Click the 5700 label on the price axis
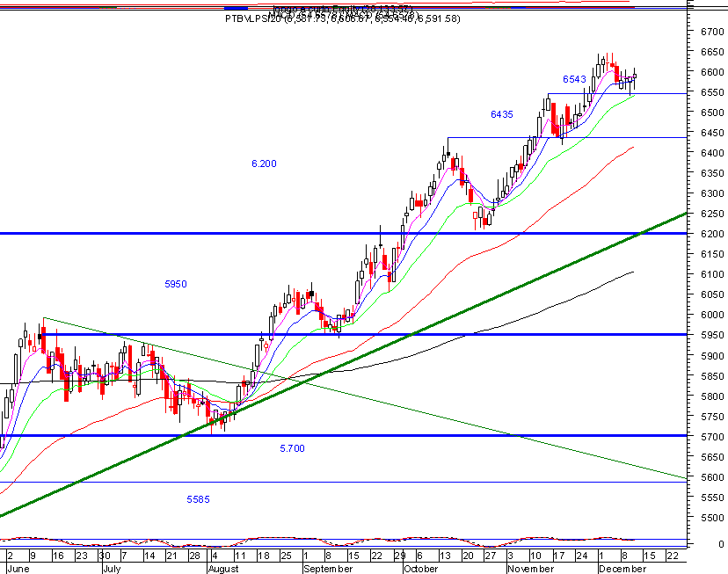 coord(712,437)
